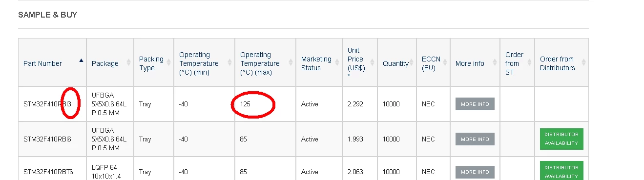Open More Info for STM32F410RBI3
644x180 pixels.
pyautogui.click(x=475, y=104)
